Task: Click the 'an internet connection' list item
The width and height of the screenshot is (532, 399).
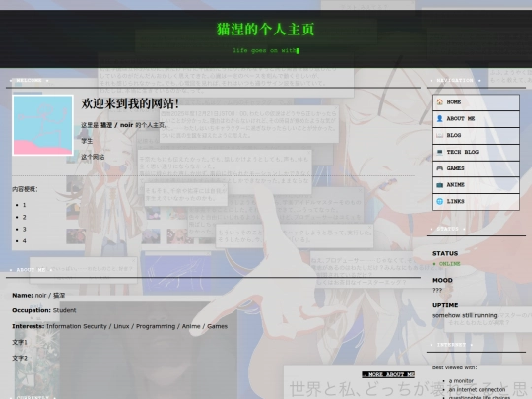Action: (x=477, y=390)
